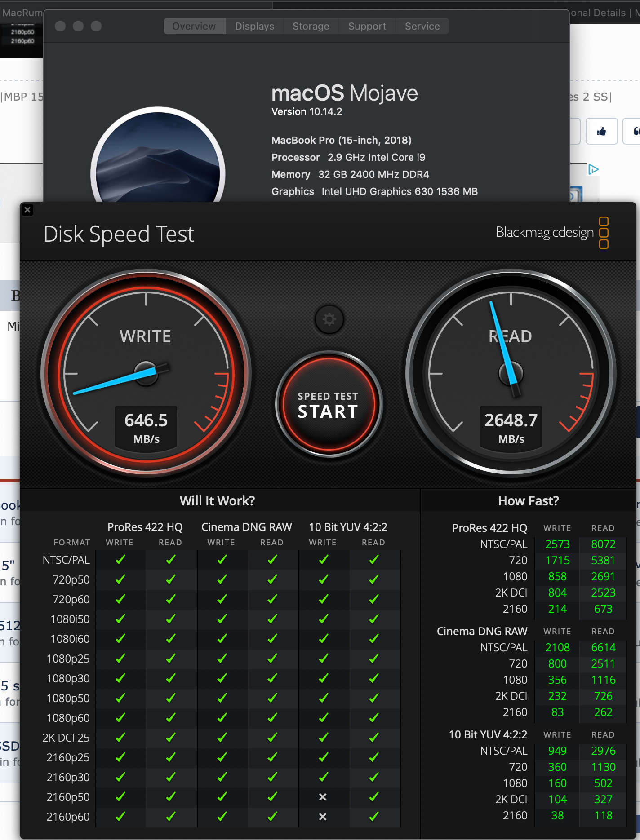The width and height of the screenshot is (640, 840).
Task: Click 1080p30 YUV write checkmark
Action: (x=323, y=678)
